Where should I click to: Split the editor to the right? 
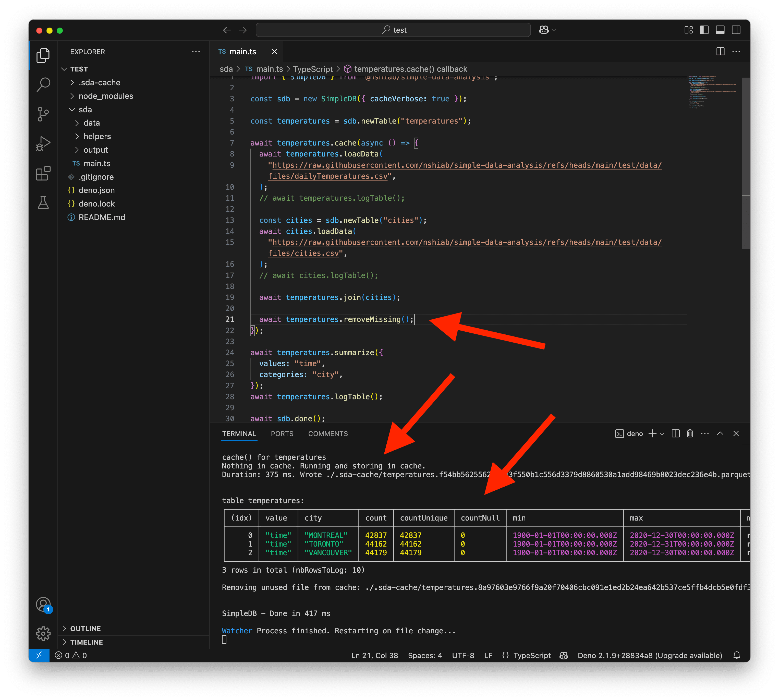click(x=720, y=52)
